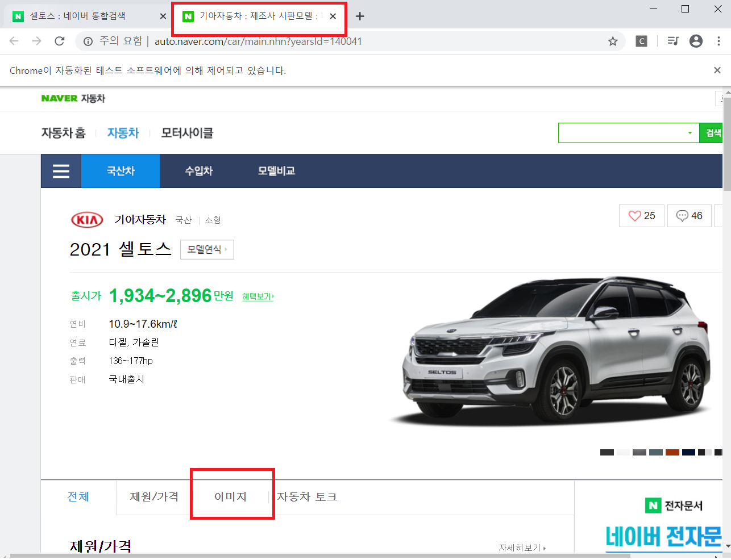Open the 수입차 menu
This screenshot has height=560, width=731.
199,171
